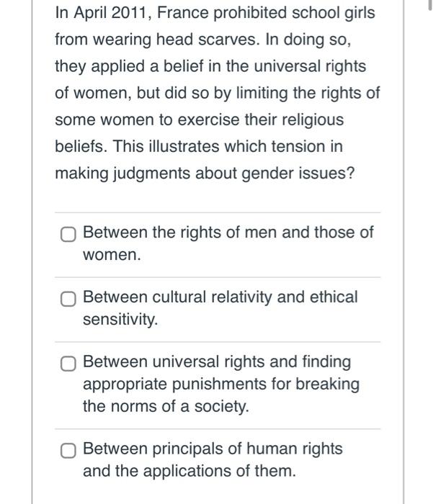Click the line "they applied a belief in the universal rights"

pyautogui.click(x=210, y=67)
